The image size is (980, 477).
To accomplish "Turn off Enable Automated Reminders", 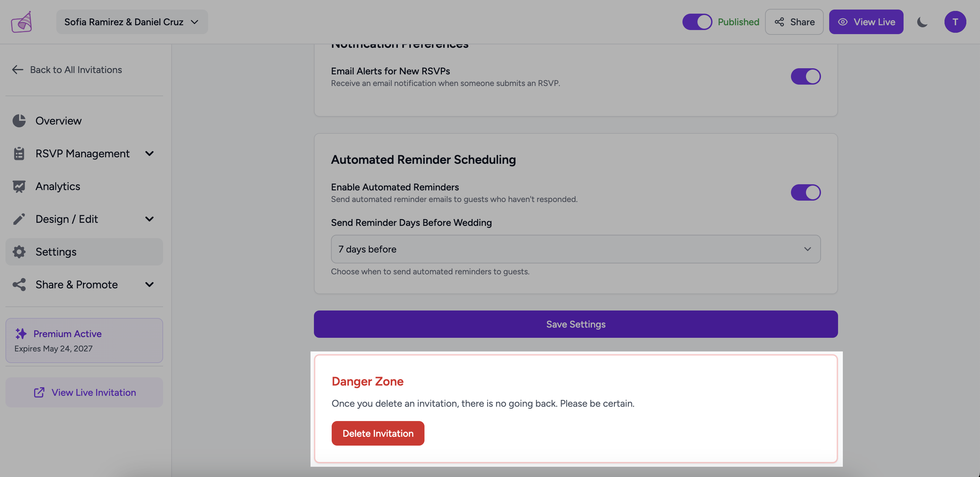I will 806,192.
